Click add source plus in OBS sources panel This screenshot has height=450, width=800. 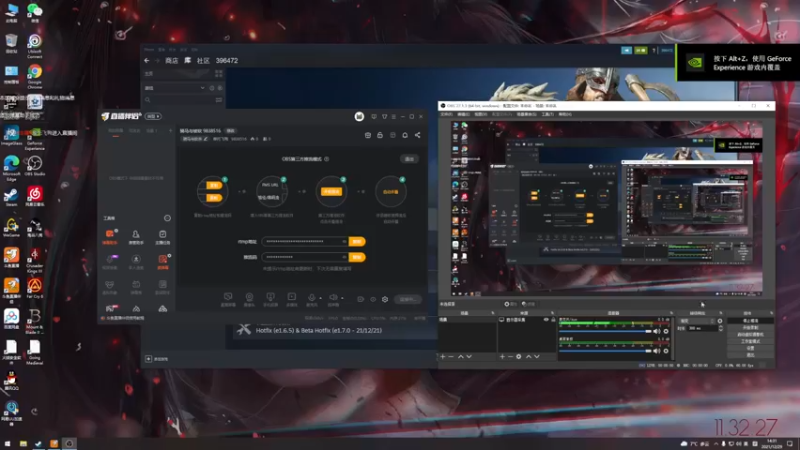click(x=502, y=357)
